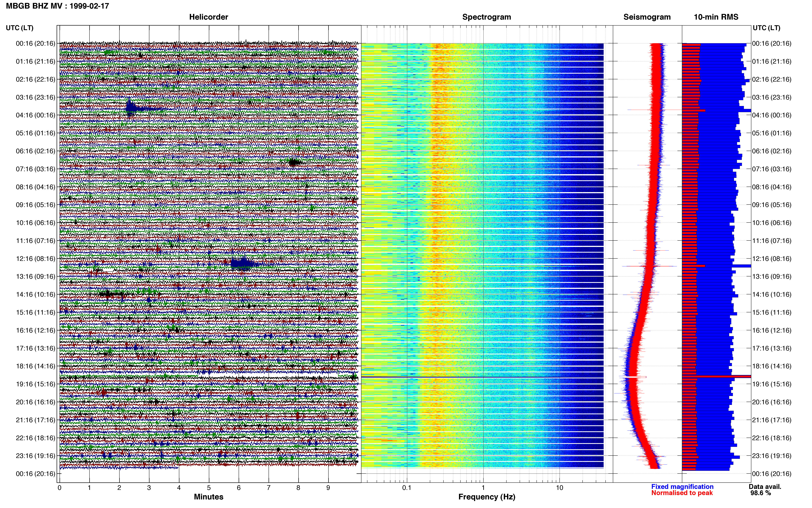Viewport: 812px width, 508px height.
Task: Click the dark horizontal line in spectrogram near 19:00
Action: [482, 377]
